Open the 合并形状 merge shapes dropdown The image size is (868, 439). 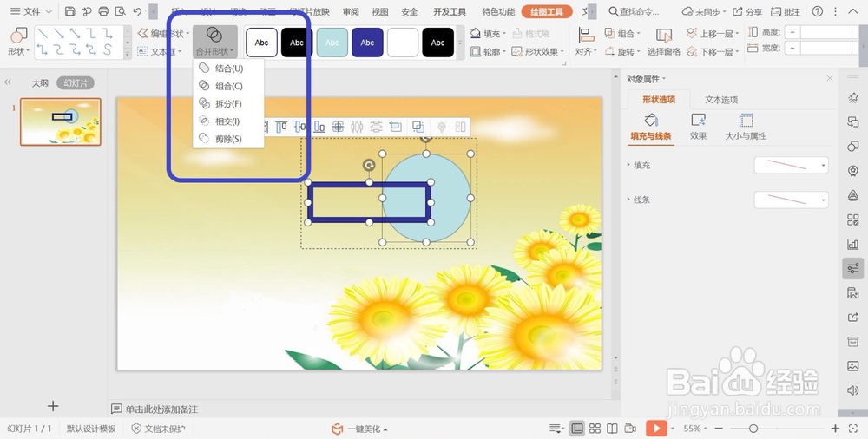(x=214, y=42)
